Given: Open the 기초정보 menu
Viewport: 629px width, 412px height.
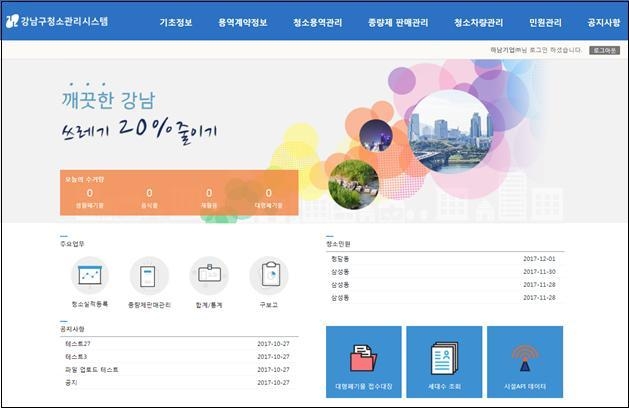Looking at the screenshot, I should 176,22.
